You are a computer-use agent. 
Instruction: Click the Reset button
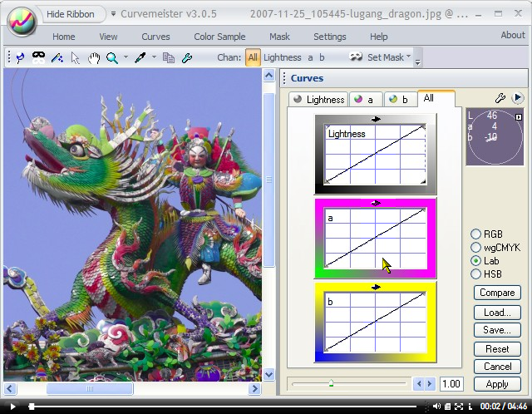pyautogui.click(x=497, y=349)
